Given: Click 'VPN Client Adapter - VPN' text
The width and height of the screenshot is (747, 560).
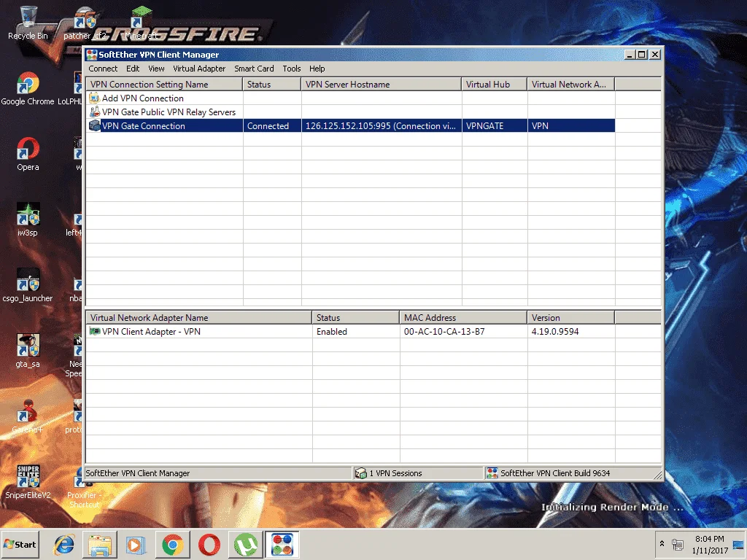Looking at the screenshot, I should [151, 332].
